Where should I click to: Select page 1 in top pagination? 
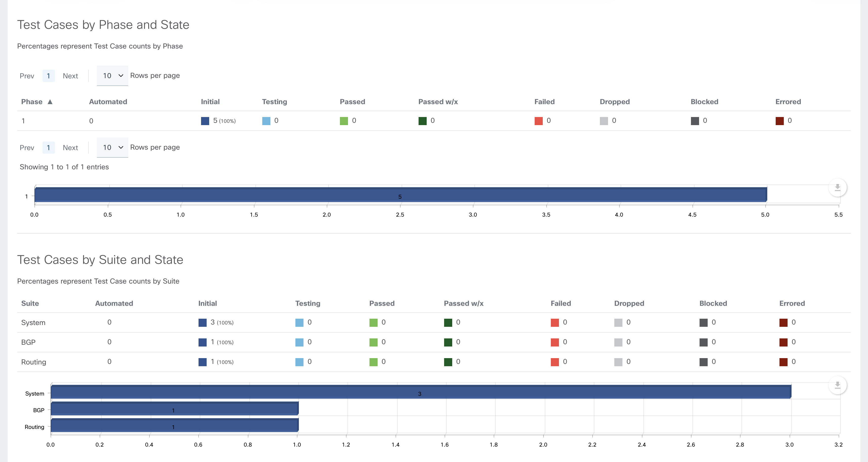(x=49, y=76)
